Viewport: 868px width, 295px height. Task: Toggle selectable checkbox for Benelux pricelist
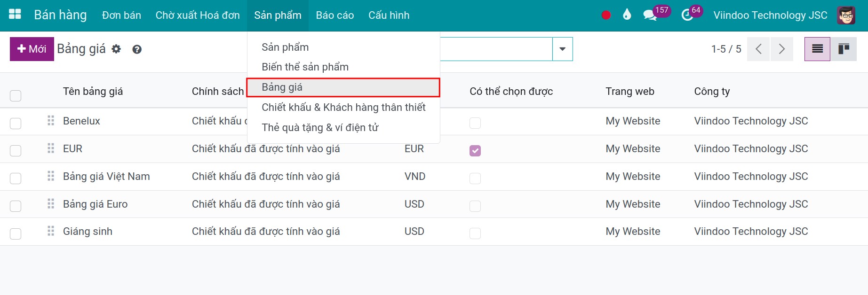pos(475,123)
